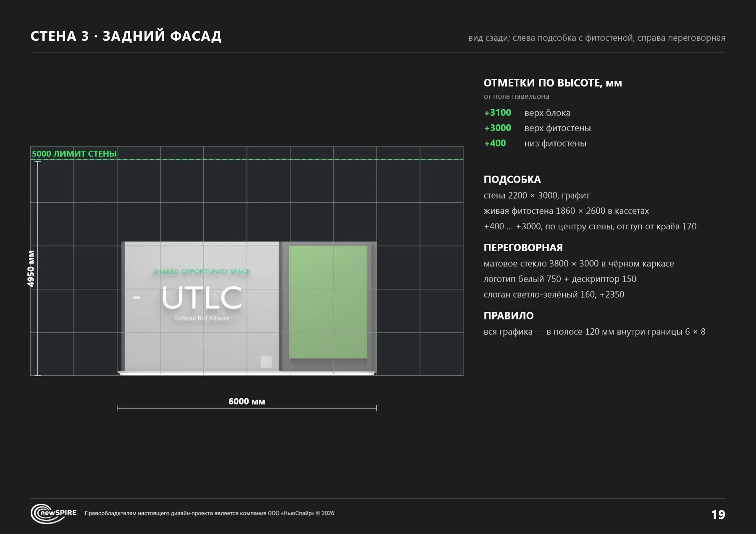Click the '6000 мм' width dimension label
This screenshot has width=756, height=534.
[x=247, y=401]
